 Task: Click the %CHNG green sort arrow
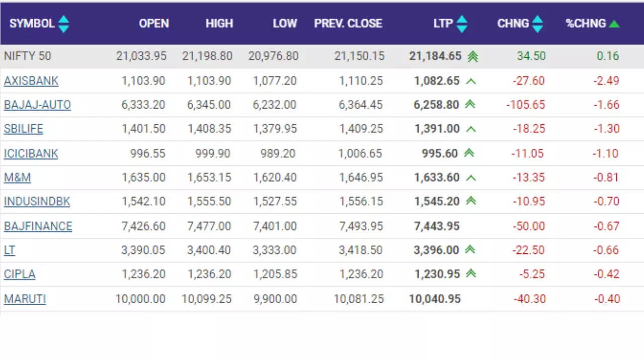(x=614, y=24)
